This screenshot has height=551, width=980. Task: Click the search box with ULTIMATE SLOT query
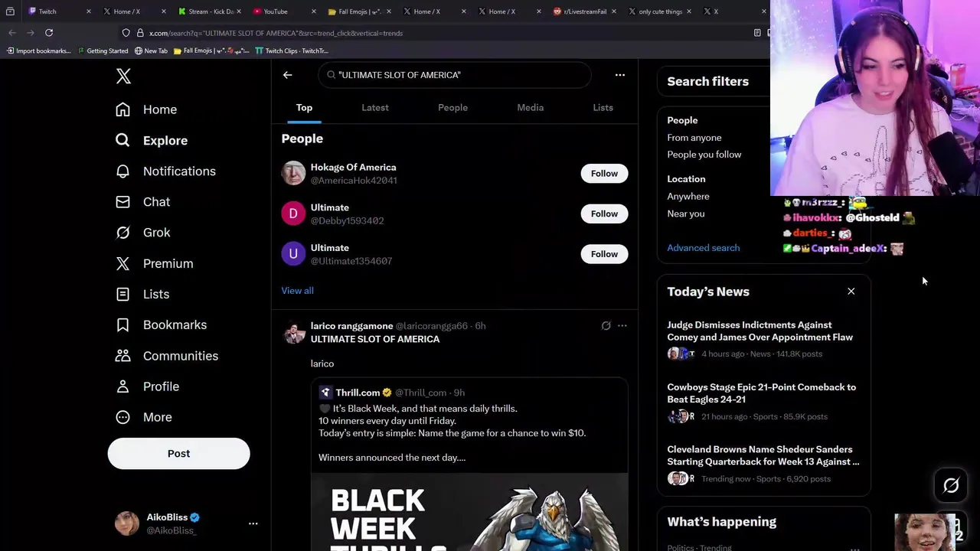point(455,75)
